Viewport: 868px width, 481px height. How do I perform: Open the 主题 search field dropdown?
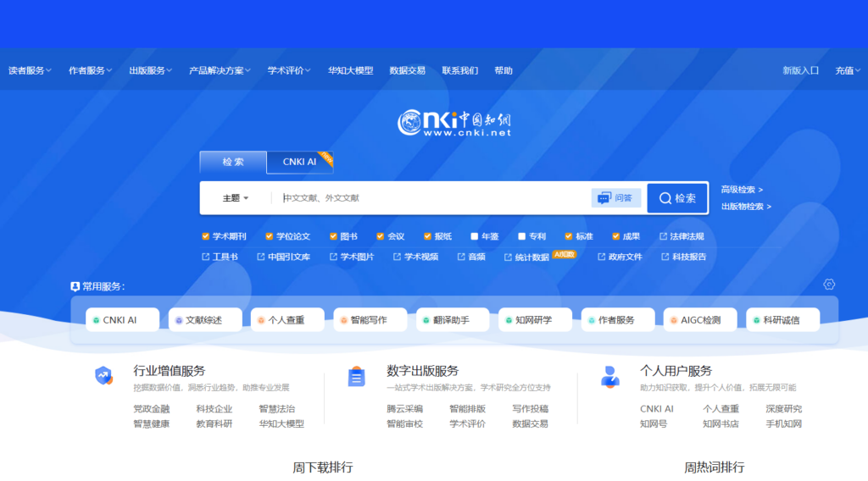click(x=236, y=198)
